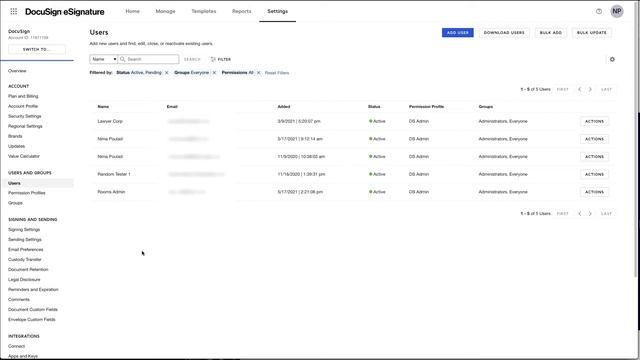Open the NP user avatar menu
The height and width of the screenshot is (360, 640).
(x=617, y=11)
